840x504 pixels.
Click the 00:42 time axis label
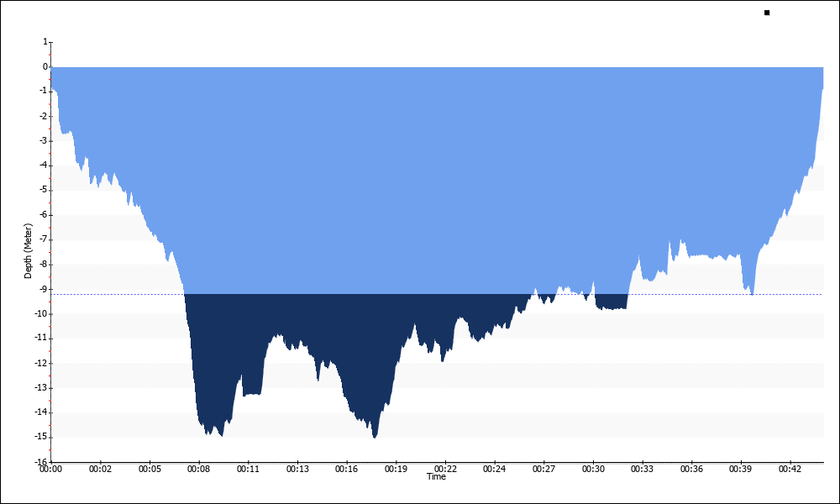[x=790, y=470]
